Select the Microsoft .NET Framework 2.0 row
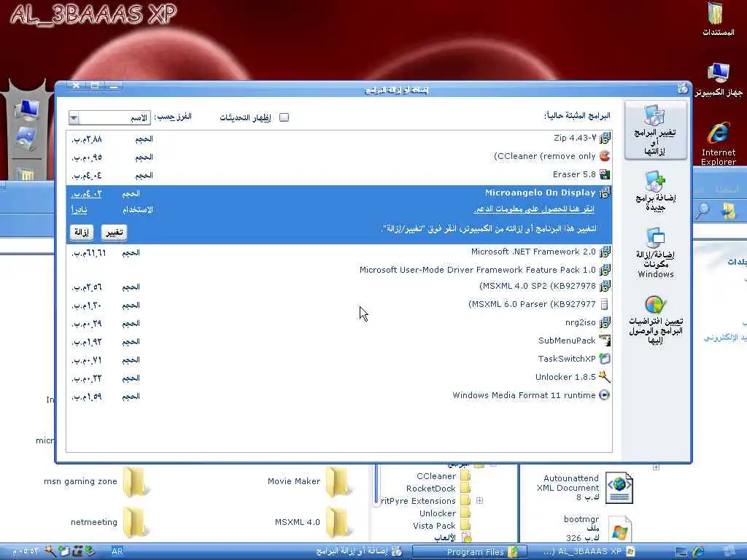Viewport: 747px width, 560px height. [338, 252]
